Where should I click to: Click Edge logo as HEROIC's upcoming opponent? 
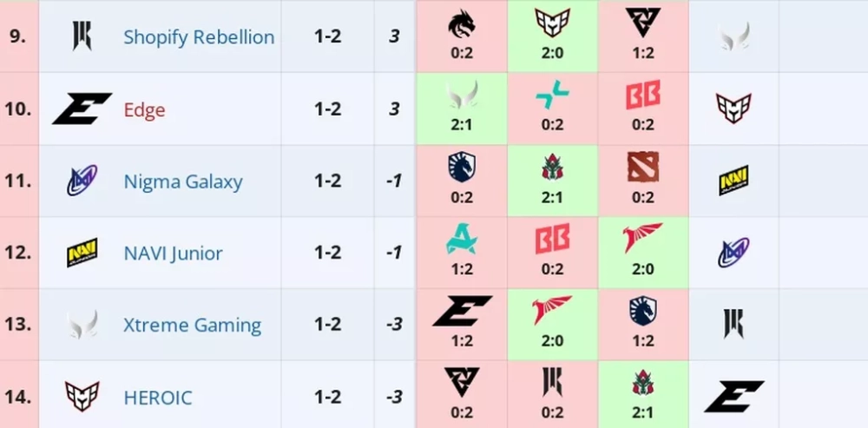click(x=734, y=397)
